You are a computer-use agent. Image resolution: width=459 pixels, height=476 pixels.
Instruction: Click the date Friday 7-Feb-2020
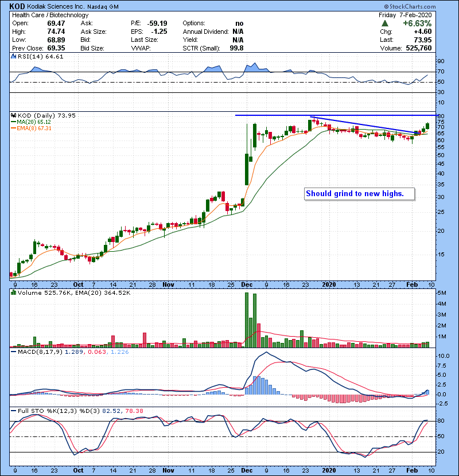405,15
